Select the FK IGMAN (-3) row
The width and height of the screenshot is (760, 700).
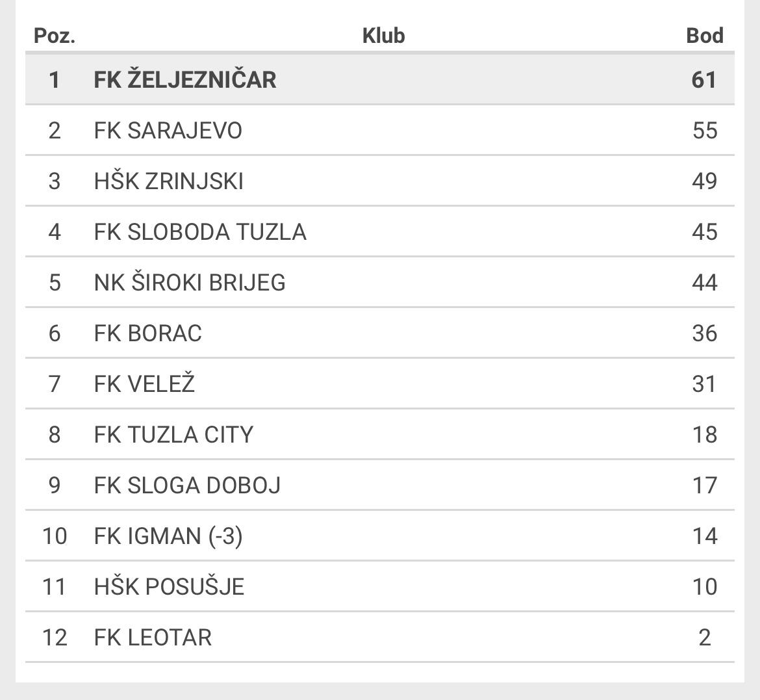pyautogui.click(x=379, y=536)
